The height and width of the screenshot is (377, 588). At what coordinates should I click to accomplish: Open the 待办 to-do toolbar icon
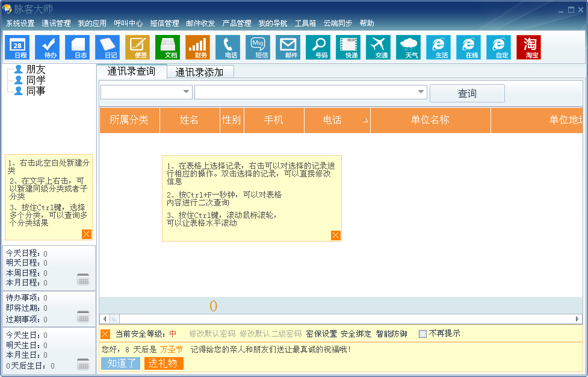click(x=48, y=47)
